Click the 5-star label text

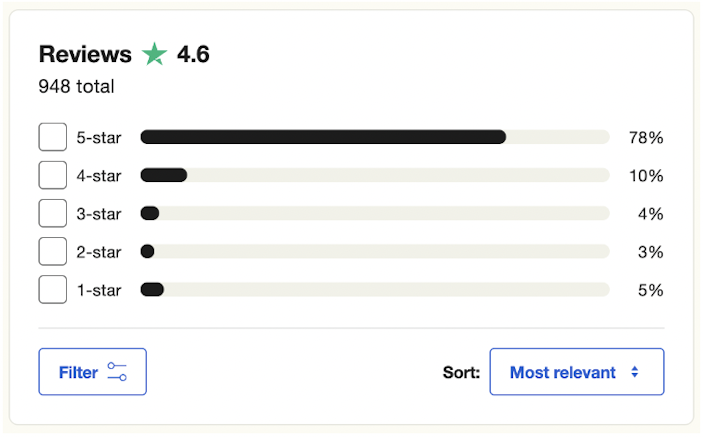[x=99, y=138]
